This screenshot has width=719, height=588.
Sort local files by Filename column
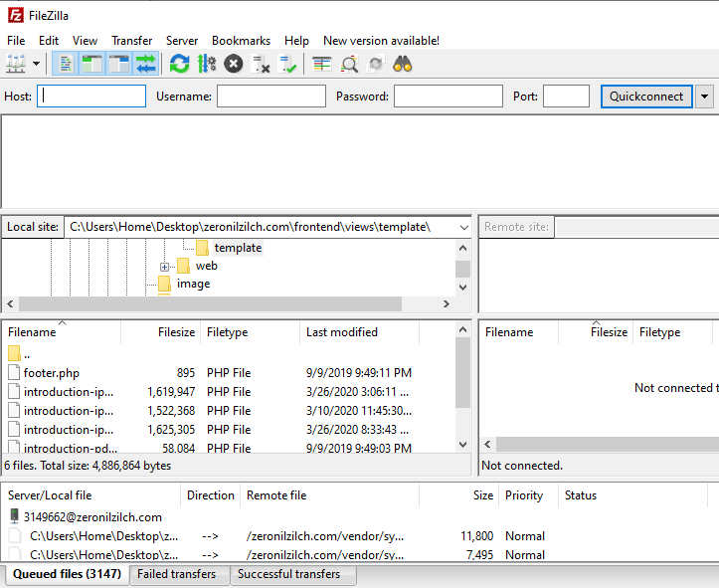pos(62,332)
